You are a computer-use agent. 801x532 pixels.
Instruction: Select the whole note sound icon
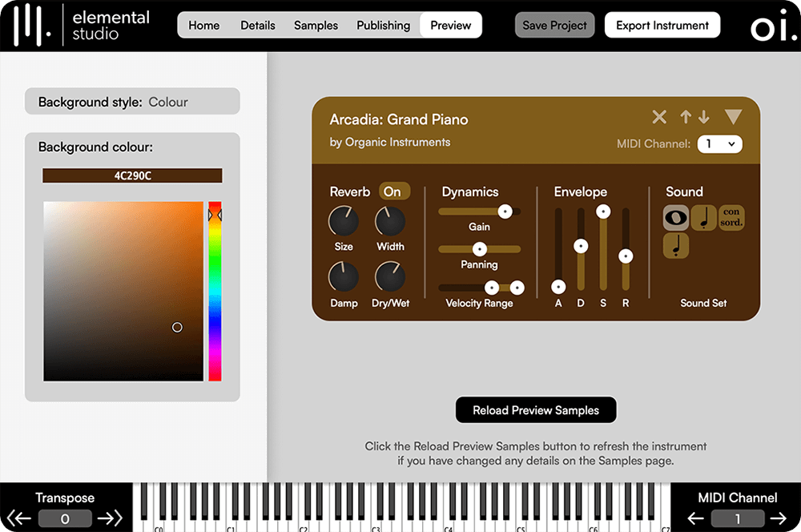(x=678, y=218)
